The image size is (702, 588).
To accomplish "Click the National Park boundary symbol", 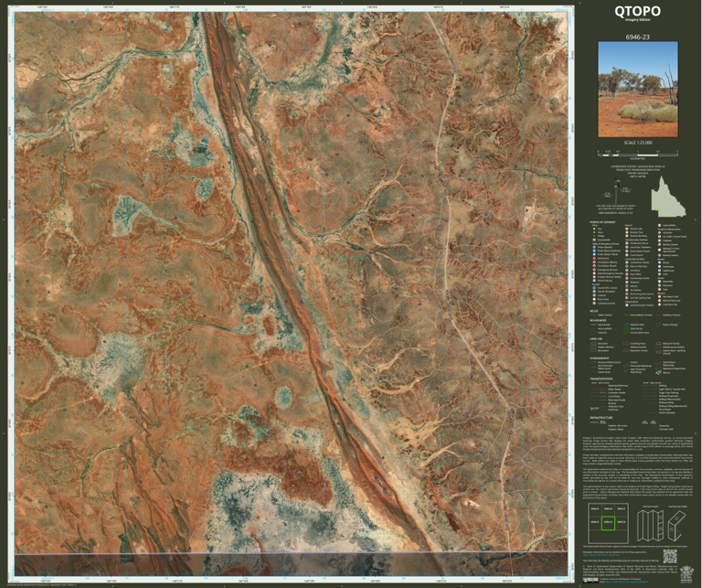I will pos(626,325).
